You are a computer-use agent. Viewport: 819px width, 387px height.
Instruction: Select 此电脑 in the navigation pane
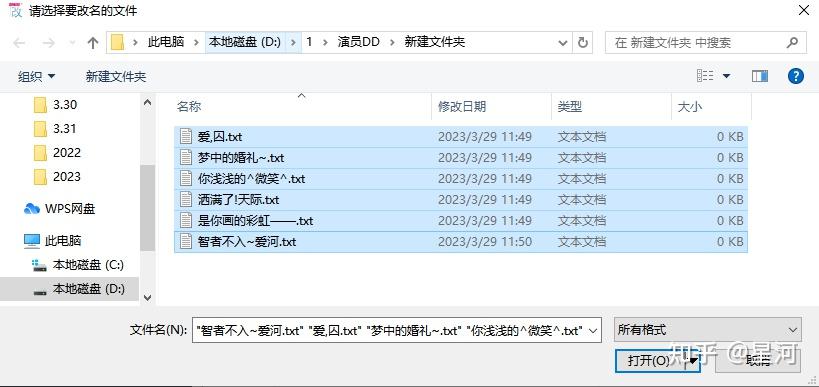pyautogui.click(x=53, y=241)
